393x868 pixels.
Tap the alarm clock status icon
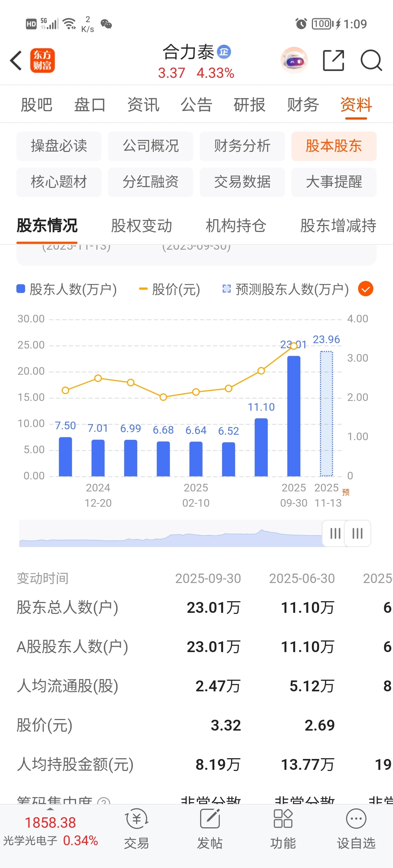pos(301,24)
